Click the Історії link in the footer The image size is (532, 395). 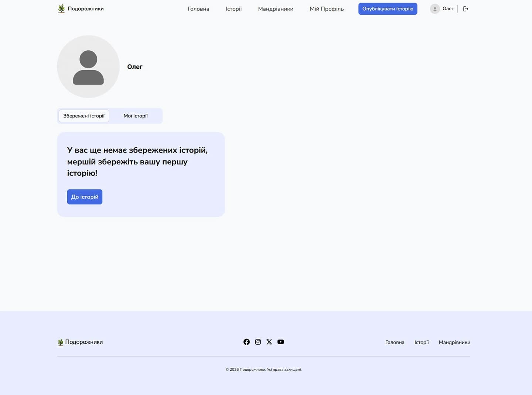click(422, 342)
